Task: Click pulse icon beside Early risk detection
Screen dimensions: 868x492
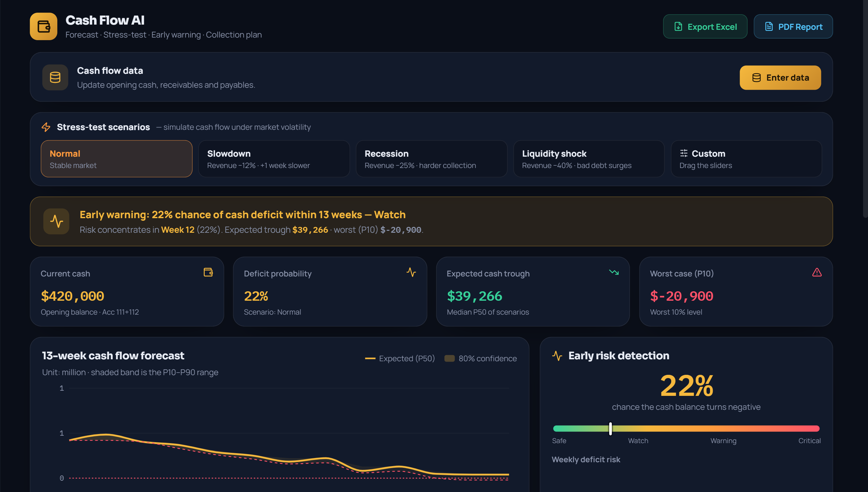Action: click(557, 355)
